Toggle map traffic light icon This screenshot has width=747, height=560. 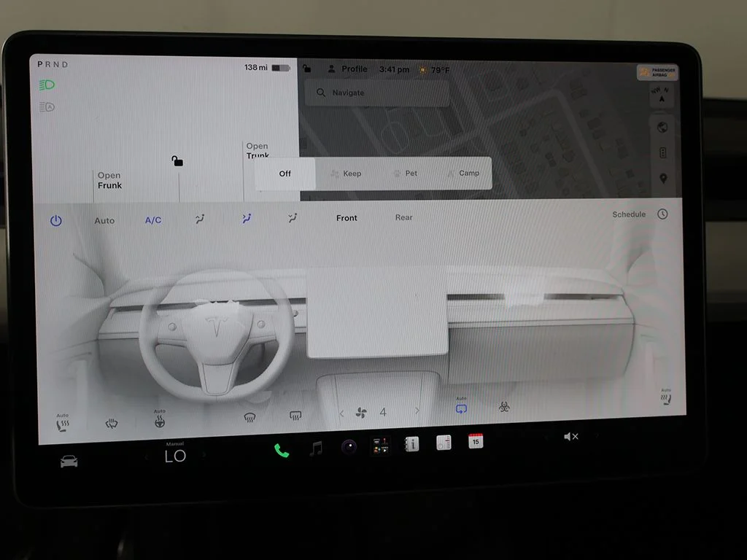[662, 153]
